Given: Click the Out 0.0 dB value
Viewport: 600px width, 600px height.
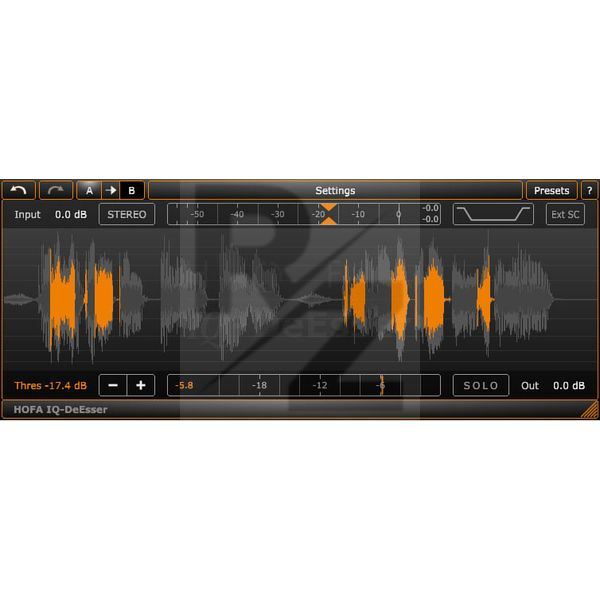Looking at the screenshot, I should click(569, 385).
